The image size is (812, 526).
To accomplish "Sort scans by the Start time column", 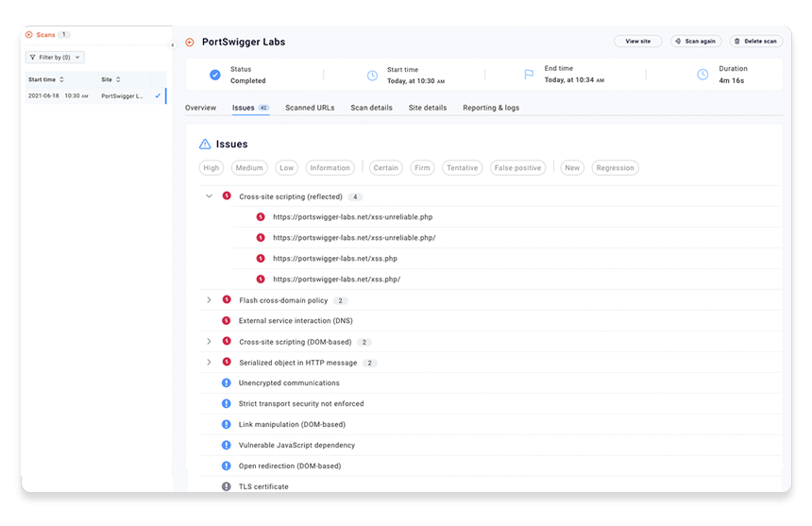I will click(46, 79).
